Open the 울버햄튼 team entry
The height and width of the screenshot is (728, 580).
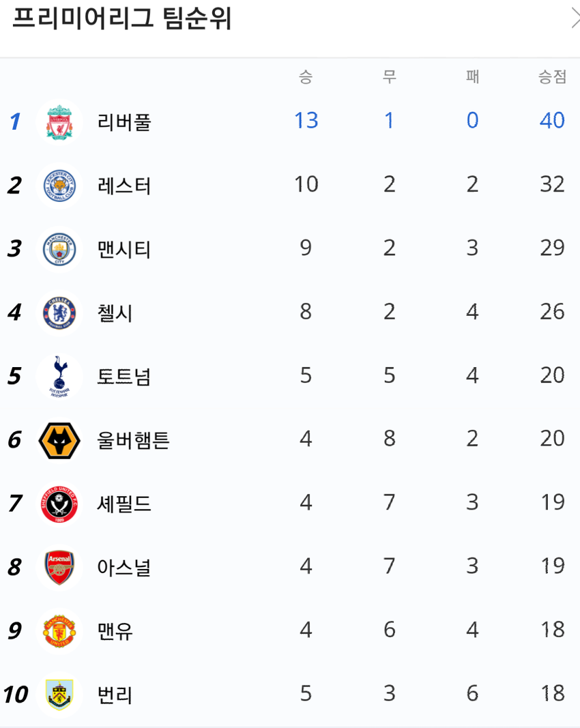[133, 440]
